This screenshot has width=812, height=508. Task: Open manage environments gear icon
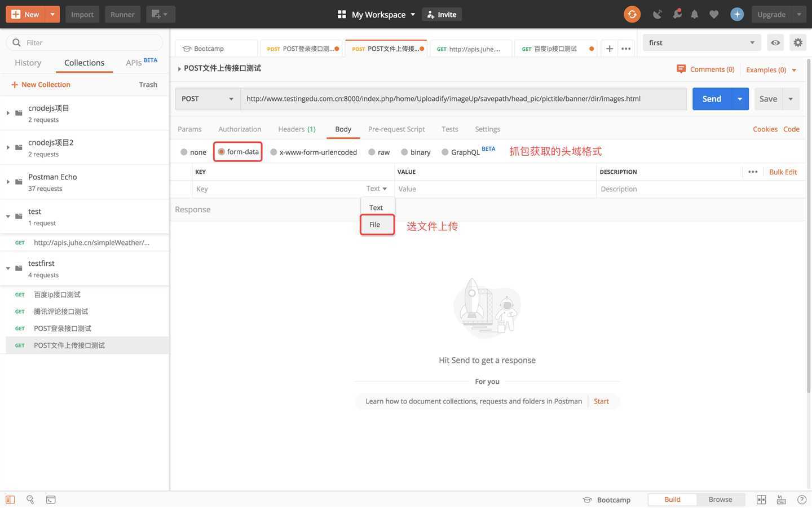[x=797, y=42]
